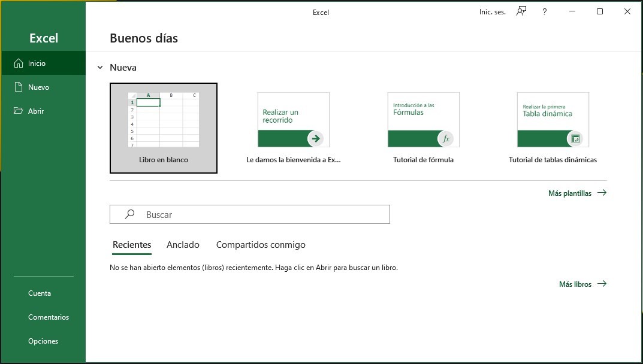Click the Inicio home icon in sidebar
The height and width of the screenshot is (364, 643).
(18, 63)
